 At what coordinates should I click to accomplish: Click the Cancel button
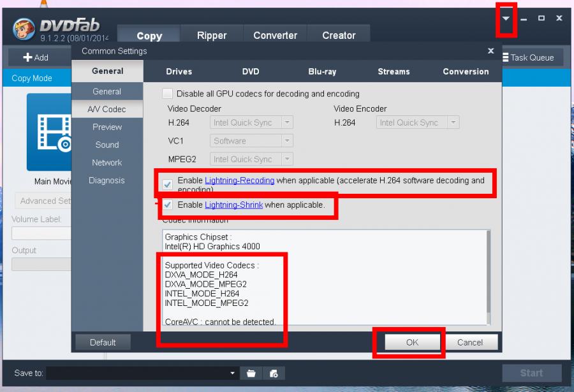[x=470, y=342]
